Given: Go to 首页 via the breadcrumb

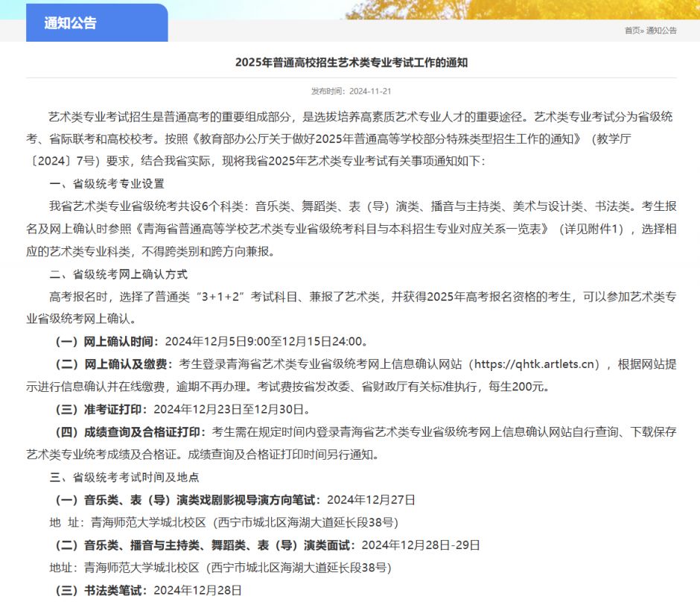Looking at the screenshot, I should point(631,31).
